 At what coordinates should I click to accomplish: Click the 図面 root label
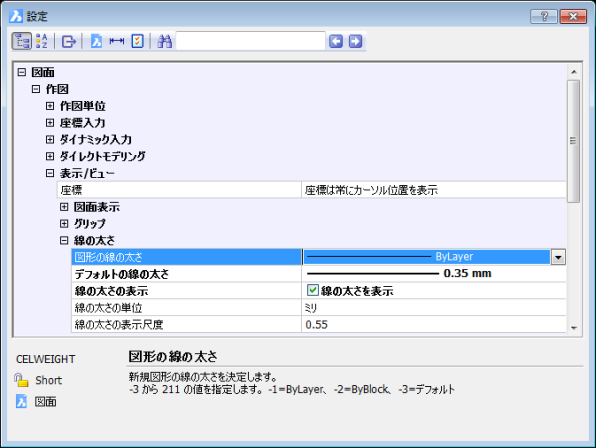coord(43,72)
